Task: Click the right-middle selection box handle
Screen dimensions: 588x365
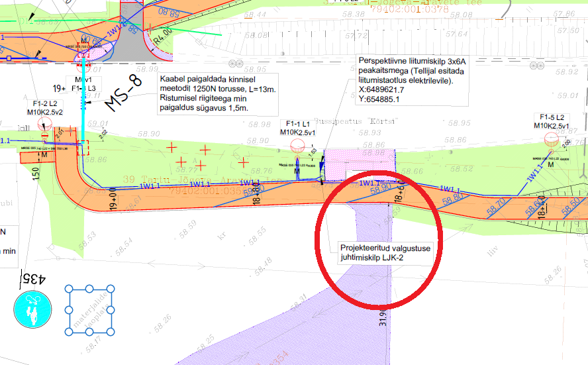Action: pyautogui.click(x=110, y=310)
